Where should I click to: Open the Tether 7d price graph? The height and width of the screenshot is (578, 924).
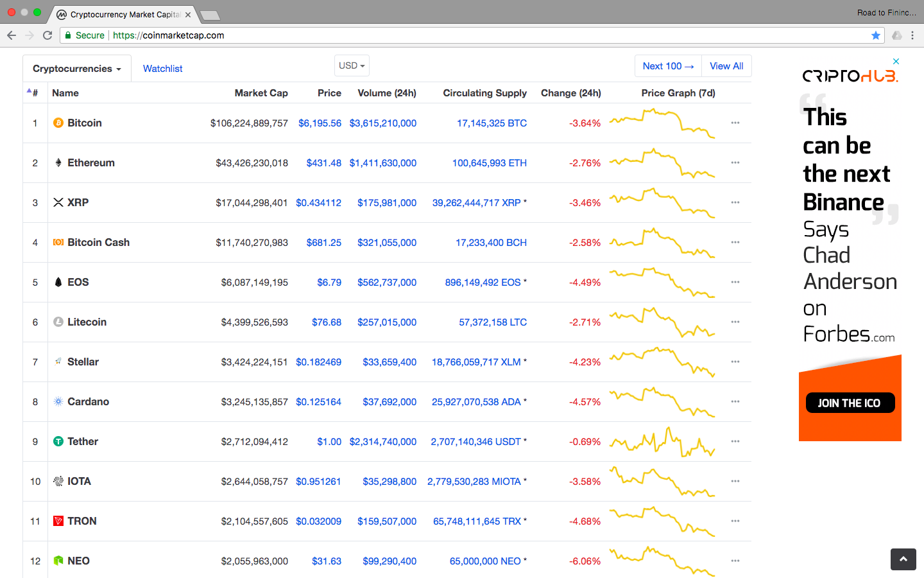point(662,441)
